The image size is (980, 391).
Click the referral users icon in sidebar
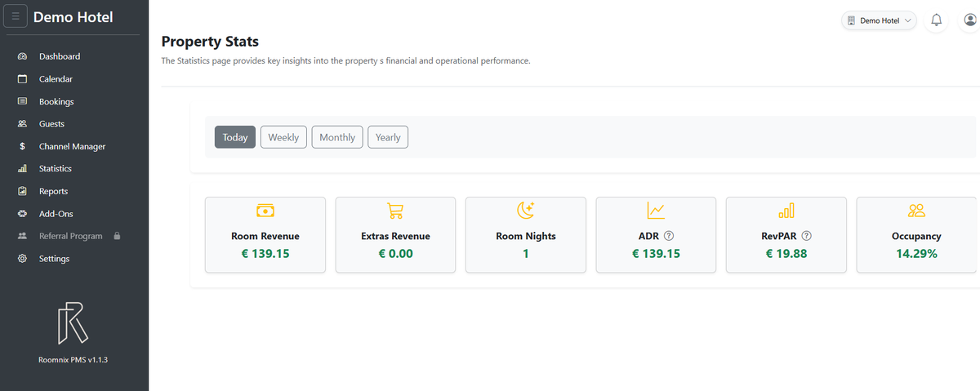(23, 236)
